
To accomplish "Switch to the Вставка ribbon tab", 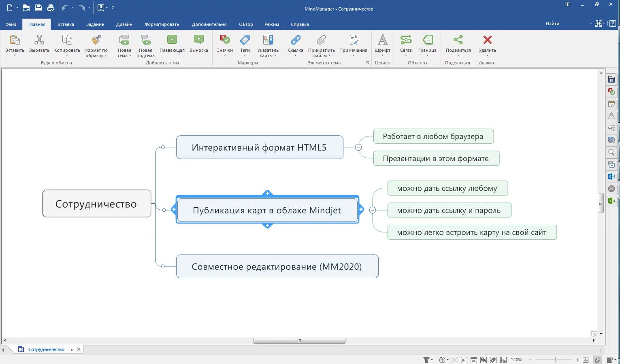I will [66, 24].
